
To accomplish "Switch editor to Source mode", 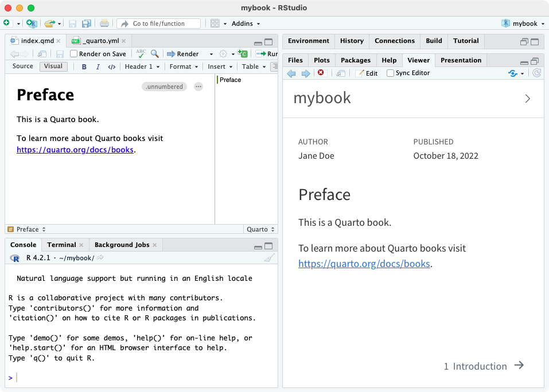I will (23, 66).
